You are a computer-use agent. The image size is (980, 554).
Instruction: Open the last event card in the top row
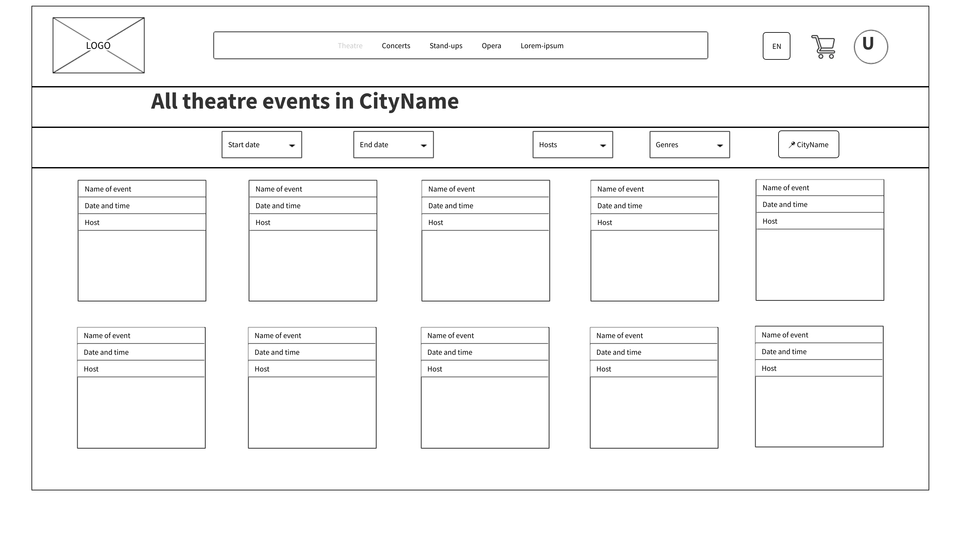(820, 240)
